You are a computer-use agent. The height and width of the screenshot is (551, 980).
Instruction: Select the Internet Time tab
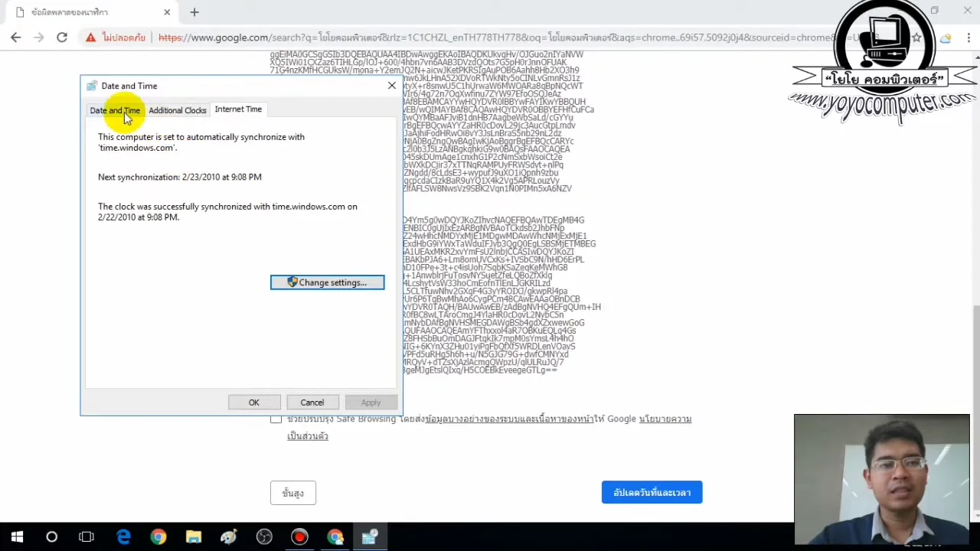[x=238, y=109]
